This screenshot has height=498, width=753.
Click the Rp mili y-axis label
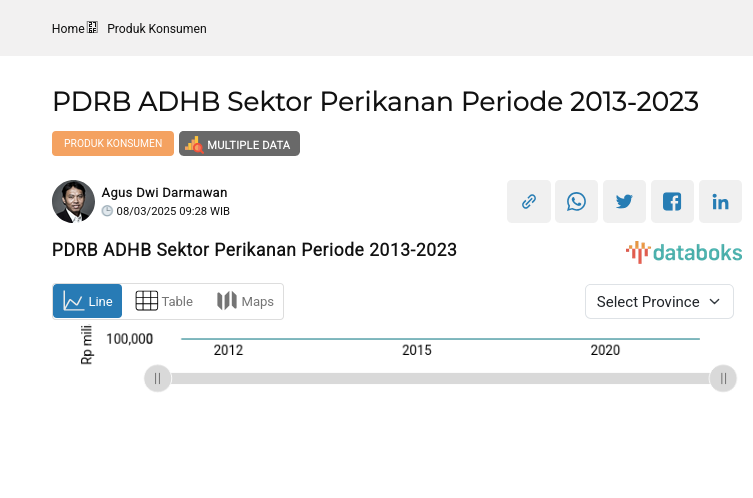point(86,345)
